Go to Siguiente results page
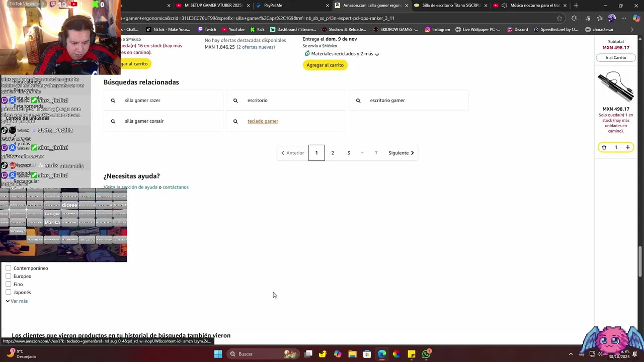Screen dimensions: 644x362 [401, 153]
